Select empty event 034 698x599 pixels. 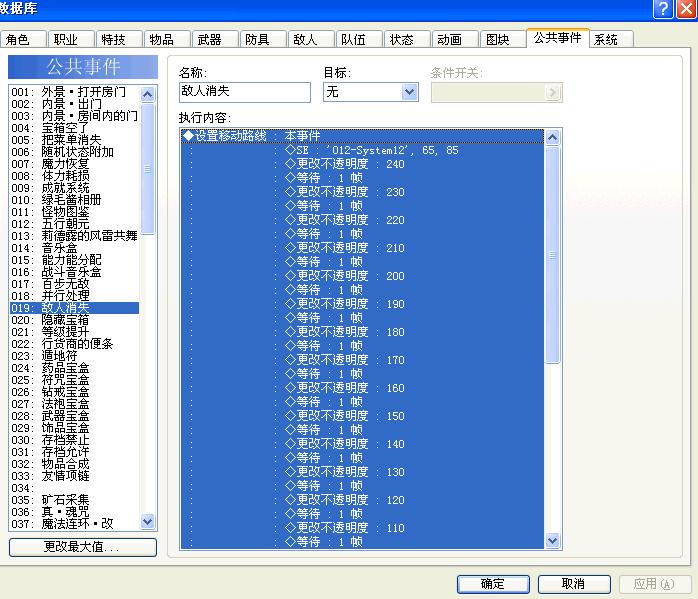74,488
